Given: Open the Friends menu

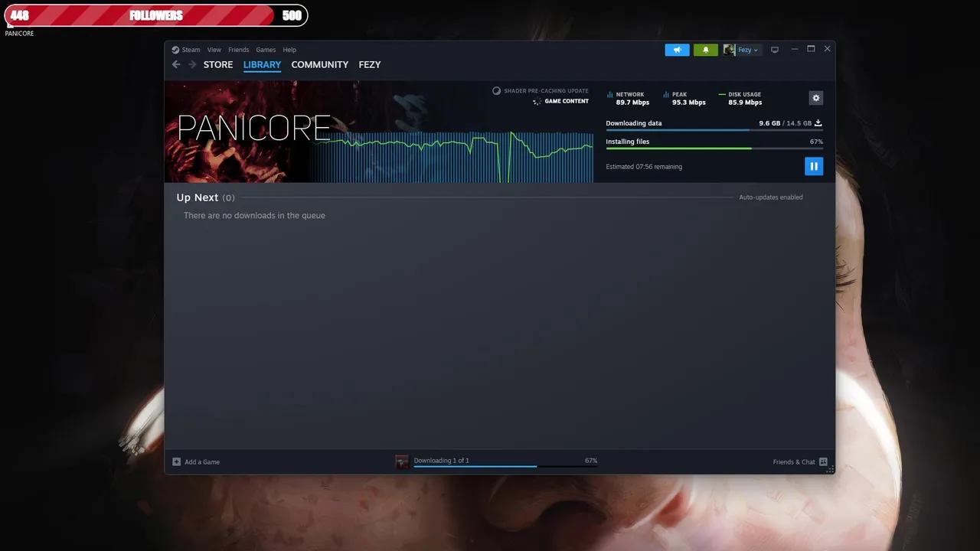Looking at the screenshot, I should [x=238, y=50].
